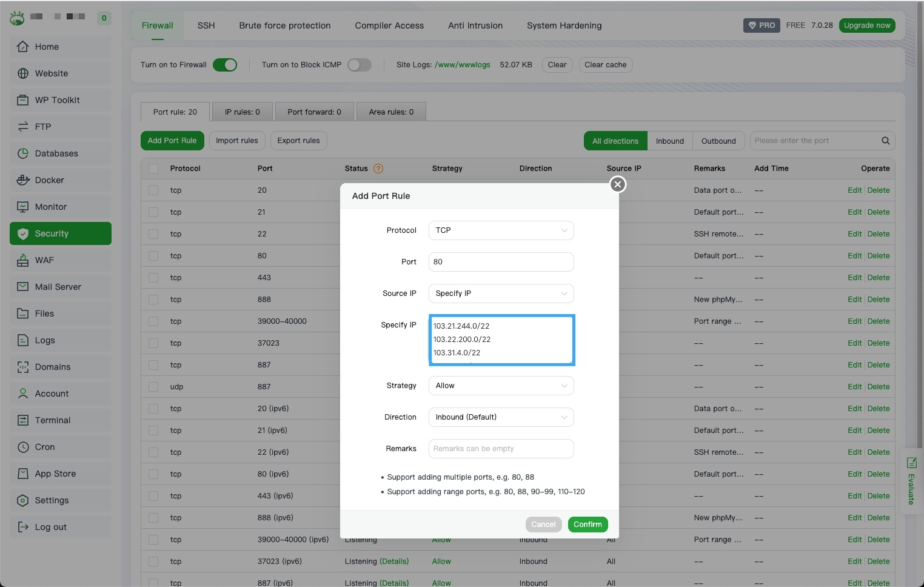Open the Cron task manager
This screenshot has width=924, height=587.
coord(44,446)
